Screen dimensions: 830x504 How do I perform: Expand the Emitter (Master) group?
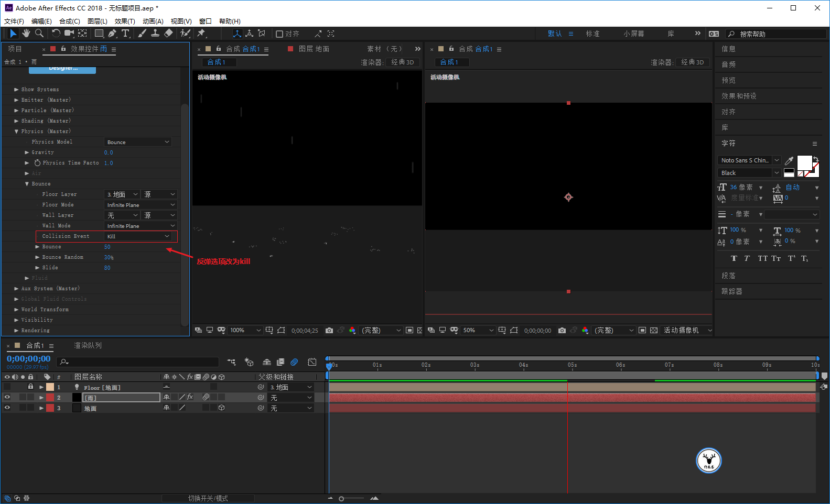point(16,100)
